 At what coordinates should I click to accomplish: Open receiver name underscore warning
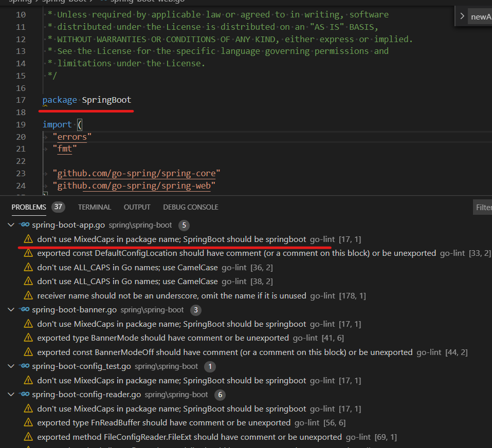(x=172, y=295)
